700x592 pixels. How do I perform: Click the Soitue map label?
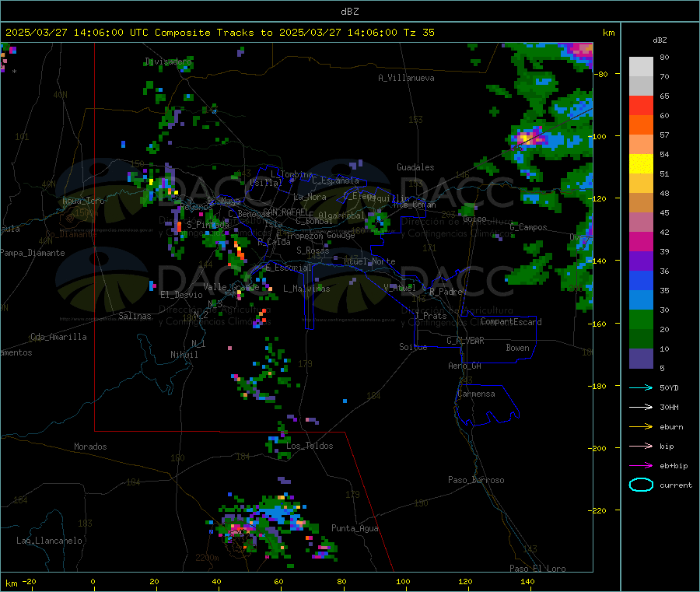(x=413, y=347)
